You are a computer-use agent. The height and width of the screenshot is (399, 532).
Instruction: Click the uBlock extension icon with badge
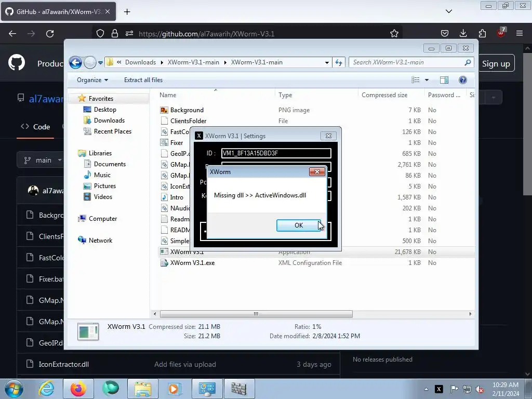click(x=501, y=33)
